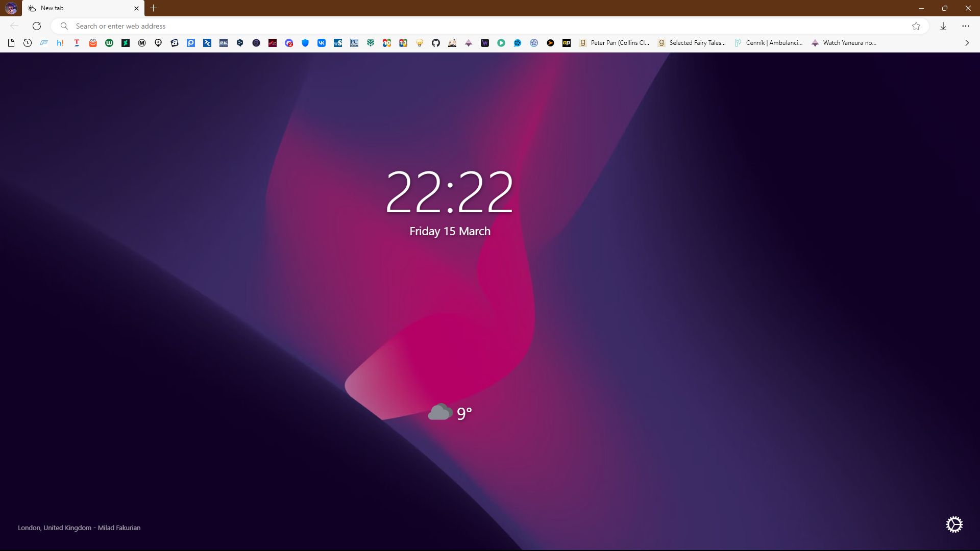Viewport: 980px width, 551px height.
Task: Open new tab page settings gear
Action: [954, 524]
